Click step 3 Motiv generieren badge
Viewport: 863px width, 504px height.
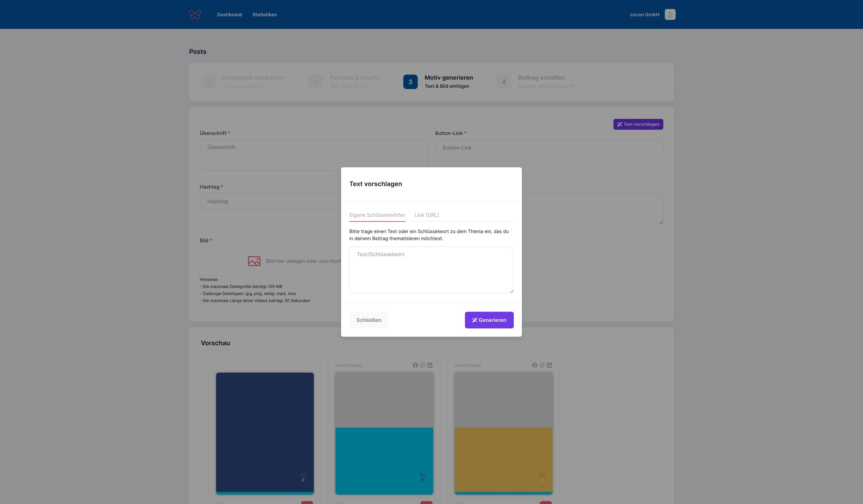pos(410,82)
